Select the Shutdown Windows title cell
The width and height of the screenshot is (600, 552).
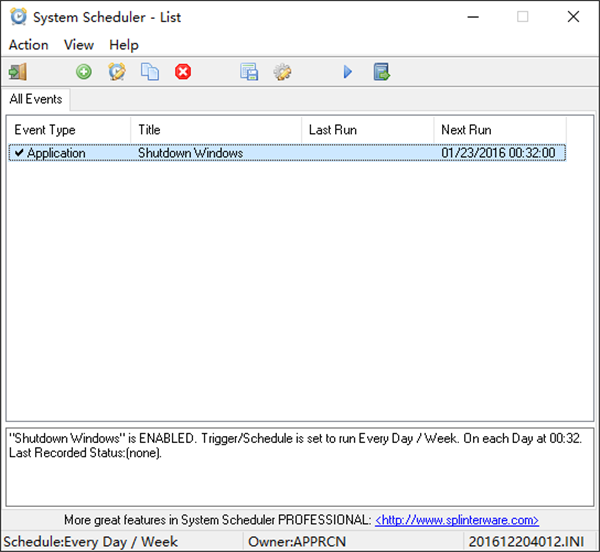pyautogui.click(x=191, y=153)
